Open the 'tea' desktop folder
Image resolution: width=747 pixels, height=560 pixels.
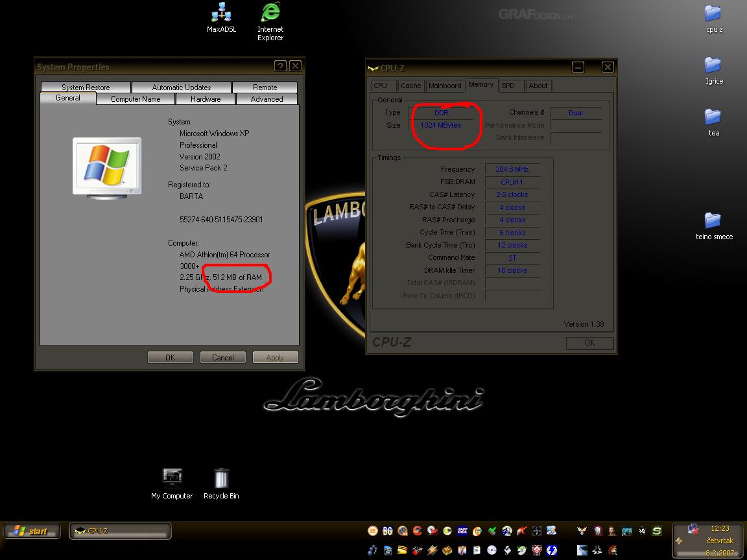tap(713, 117)
